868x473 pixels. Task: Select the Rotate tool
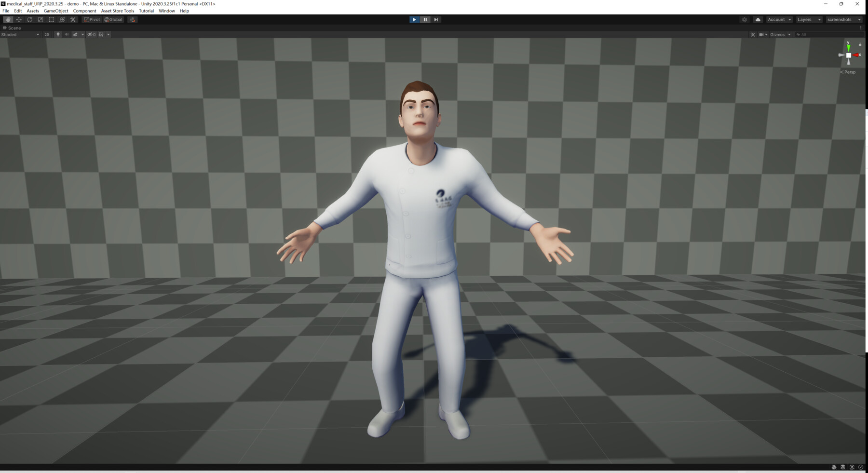tap(30, 20)
